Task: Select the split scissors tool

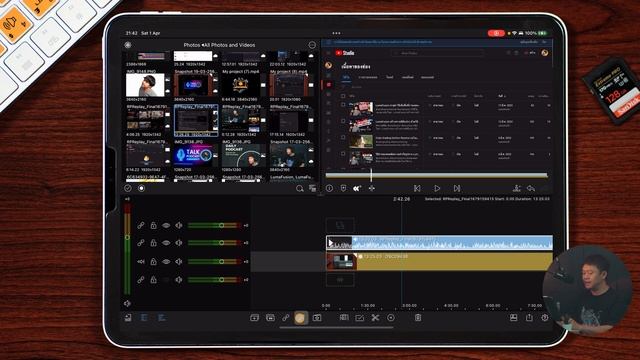Action: tap(375, 318)
